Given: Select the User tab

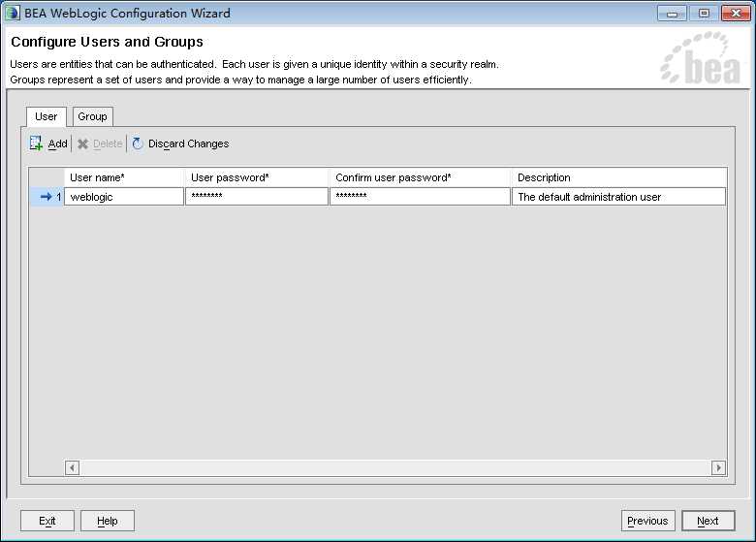Looking at the screenshot, I should point(46,116).
